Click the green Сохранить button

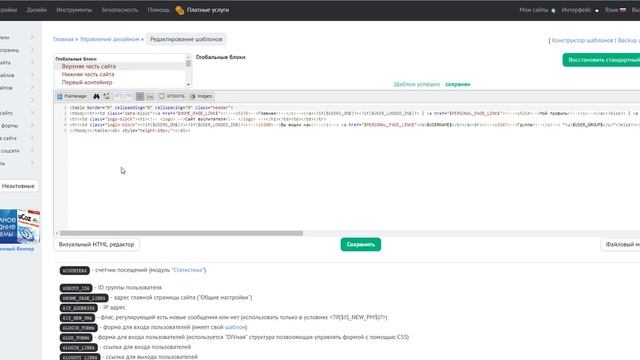(361, 244)
